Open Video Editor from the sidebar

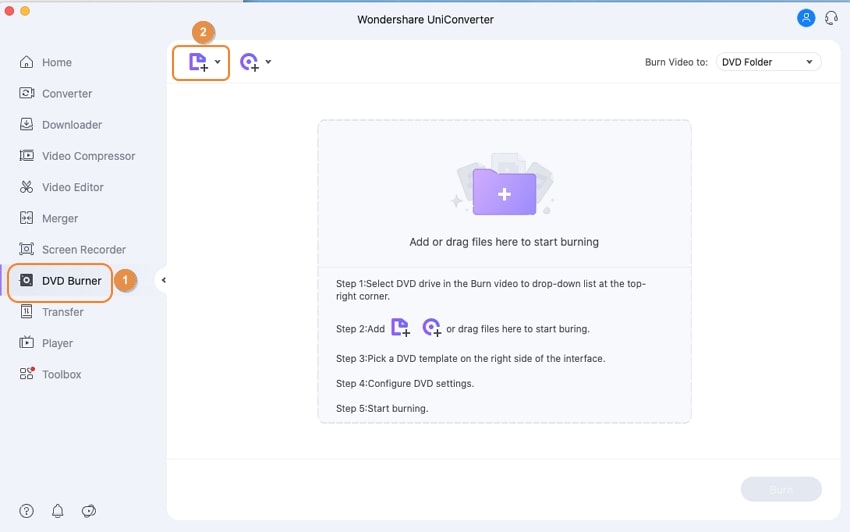coord(73,187)
